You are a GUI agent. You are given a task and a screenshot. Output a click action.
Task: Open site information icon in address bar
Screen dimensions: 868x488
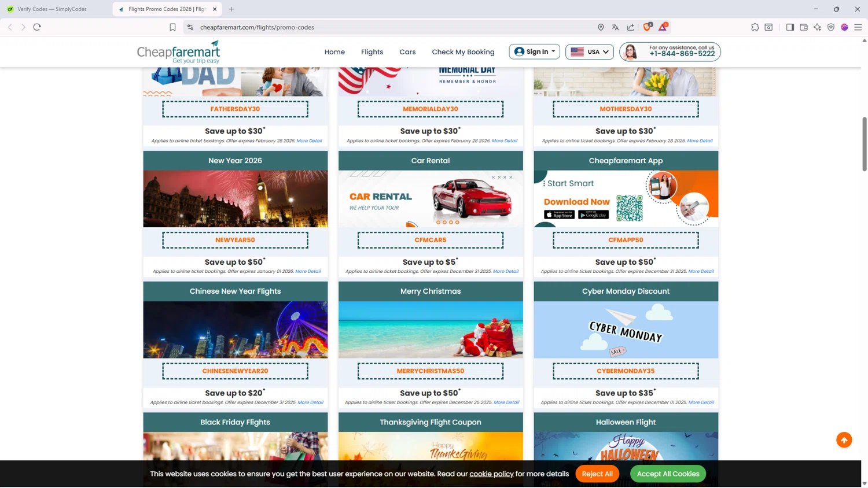[190, 27]
